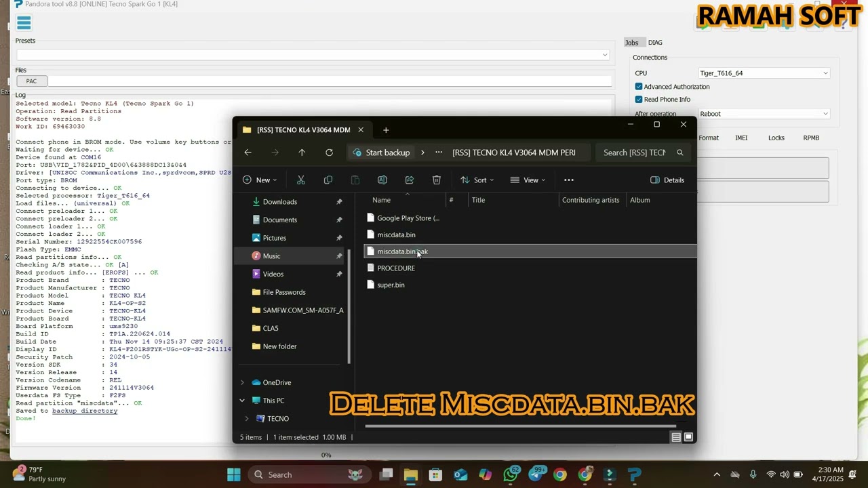
Task: Switch to the details list view icon
Action: pyautogui.click(x=676, y=437)
